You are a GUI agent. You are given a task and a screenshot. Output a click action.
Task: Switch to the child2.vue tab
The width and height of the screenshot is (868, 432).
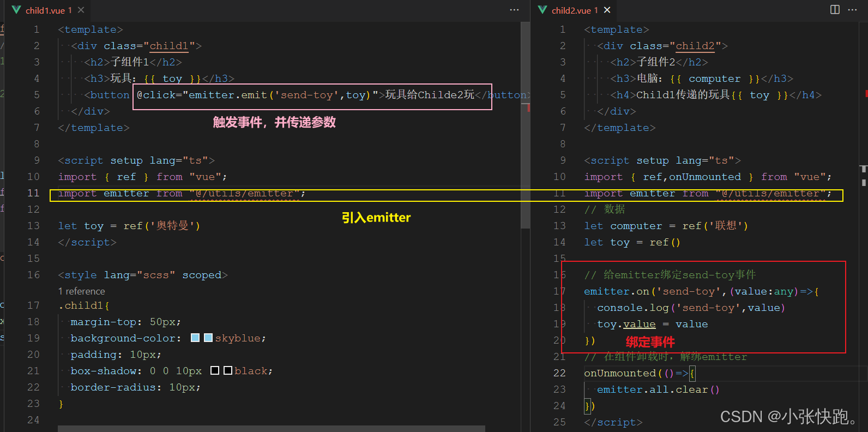575,10
